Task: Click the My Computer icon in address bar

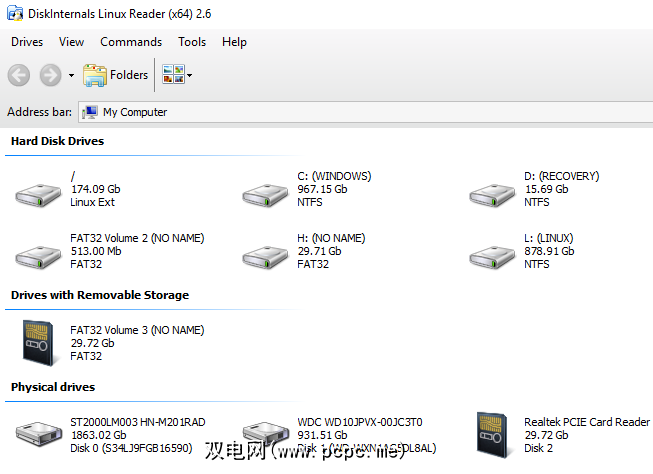Action: [x=90, y=112]
